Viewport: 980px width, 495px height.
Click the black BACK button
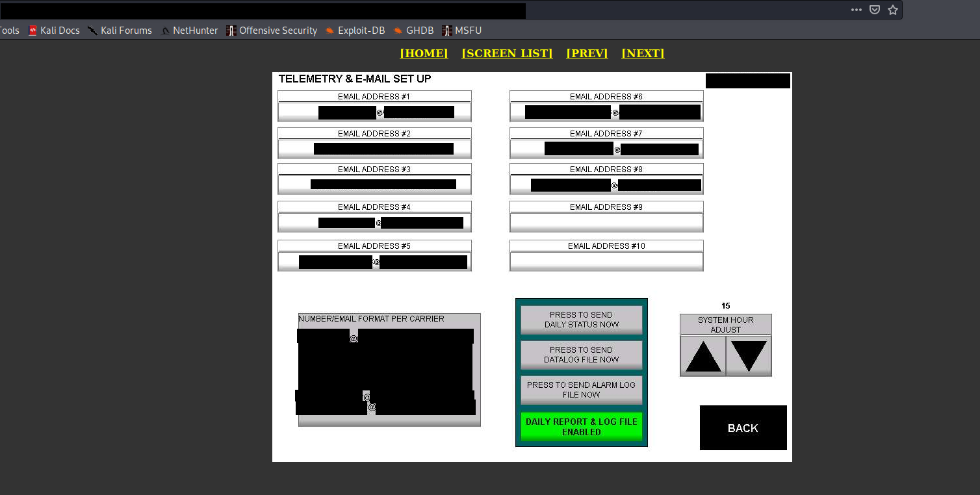click(743, 428)
